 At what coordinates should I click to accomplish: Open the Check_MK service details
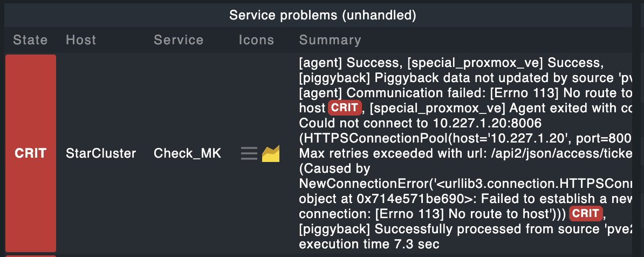[187, 154]
